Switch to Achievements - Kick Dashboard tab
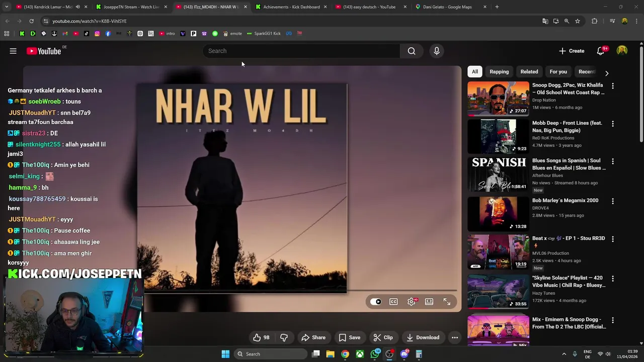The width and height of the screenshot is (644, 362). 291,7
